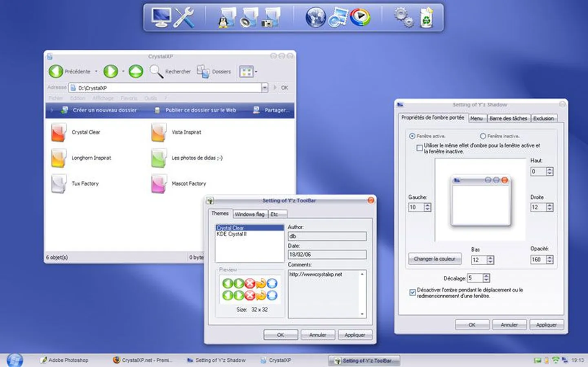
Task: Click Annuler in Y'z ToolBar settings
Action: pos(318,335)
